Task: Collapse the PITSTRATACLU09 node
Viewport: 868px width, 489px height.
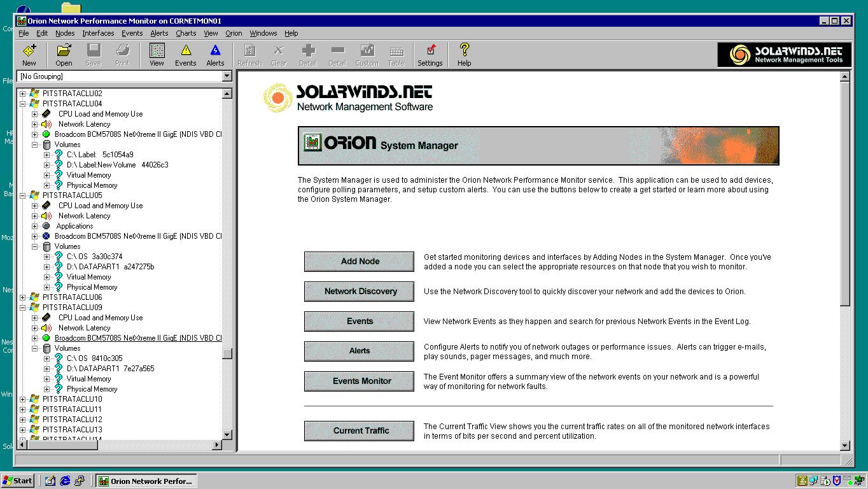Action: (x=23, y=308)
